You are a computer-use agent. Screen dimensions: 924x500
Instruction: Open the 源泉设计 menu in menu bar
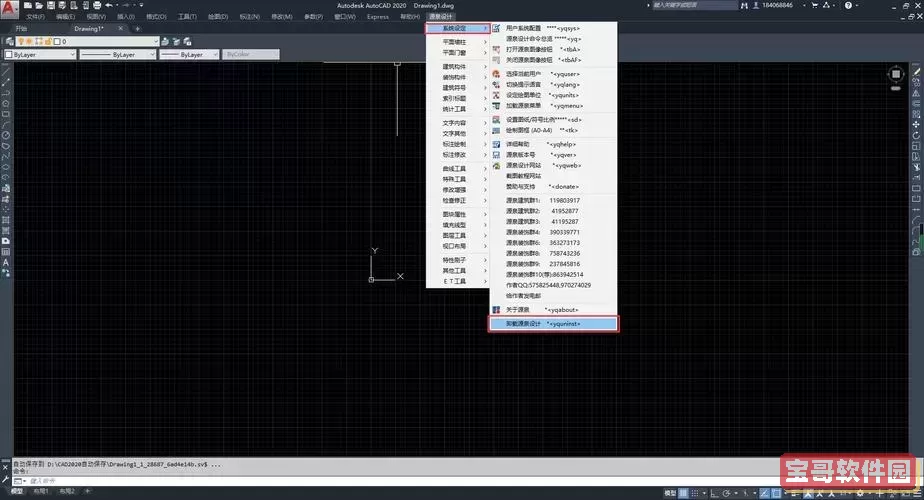[x=441, y=17]
